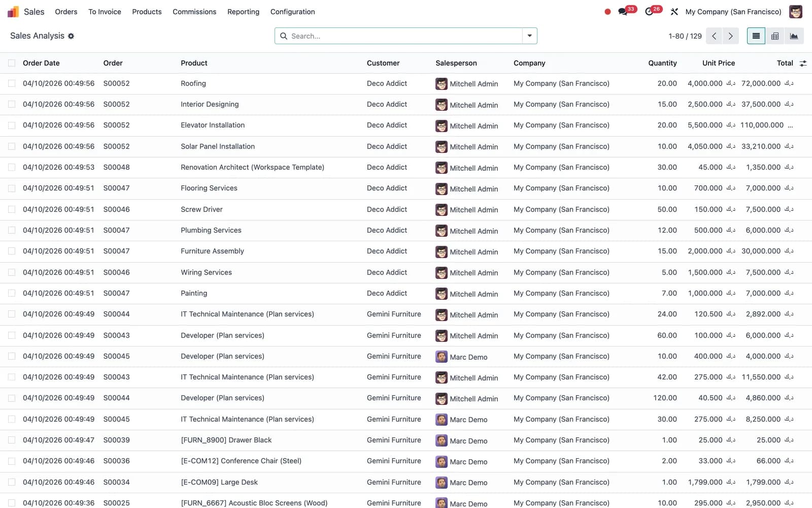Select the Solar Panel Installation product cell
The width and height of the screenshot is (812, 508).
pyautogui.click(x=218, y=146)
